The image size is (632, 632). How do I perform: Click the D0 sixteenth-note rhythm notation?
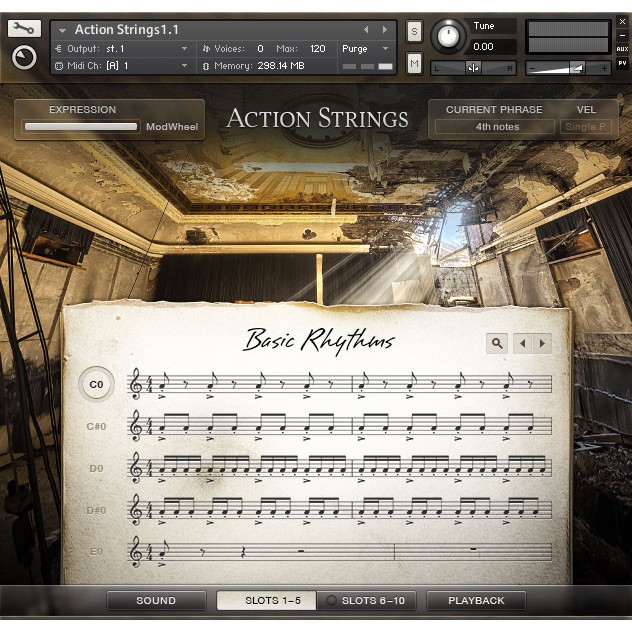pos(340,468)
